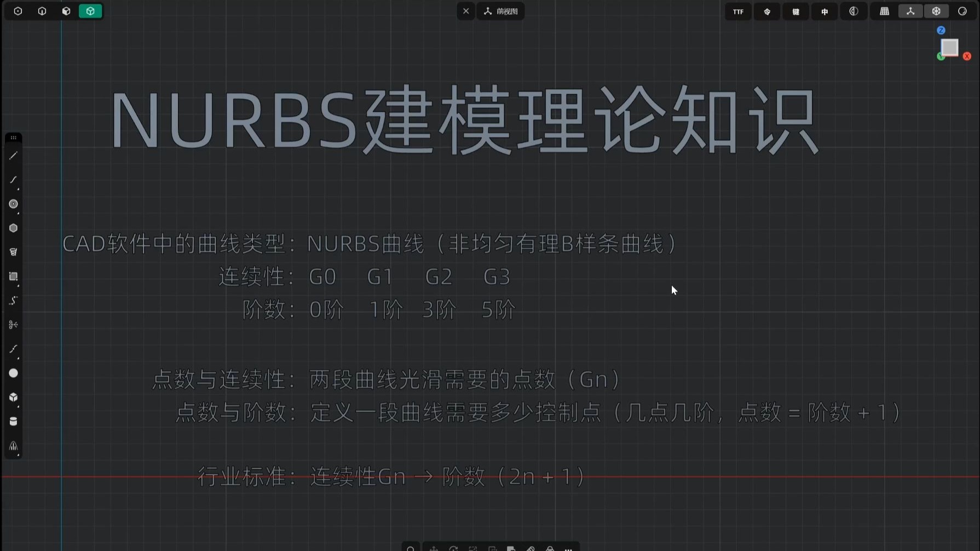The height and width of the screenshot is (551, 980).
Task: Click the sphere material render icon
Action: [962, 11]
